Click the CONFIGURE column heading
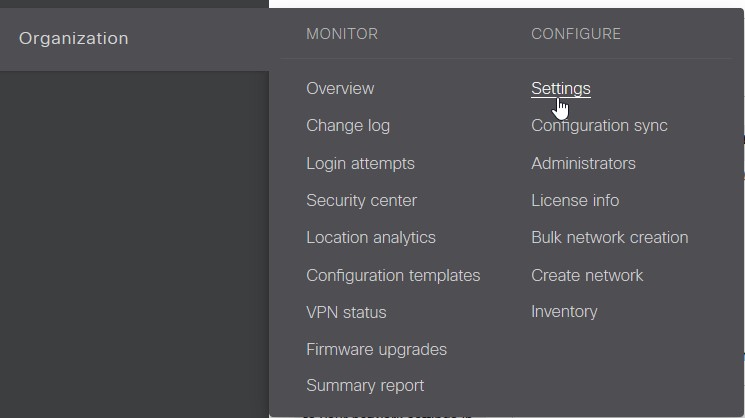This screenshot has width=745, height=418. (576, 34)
